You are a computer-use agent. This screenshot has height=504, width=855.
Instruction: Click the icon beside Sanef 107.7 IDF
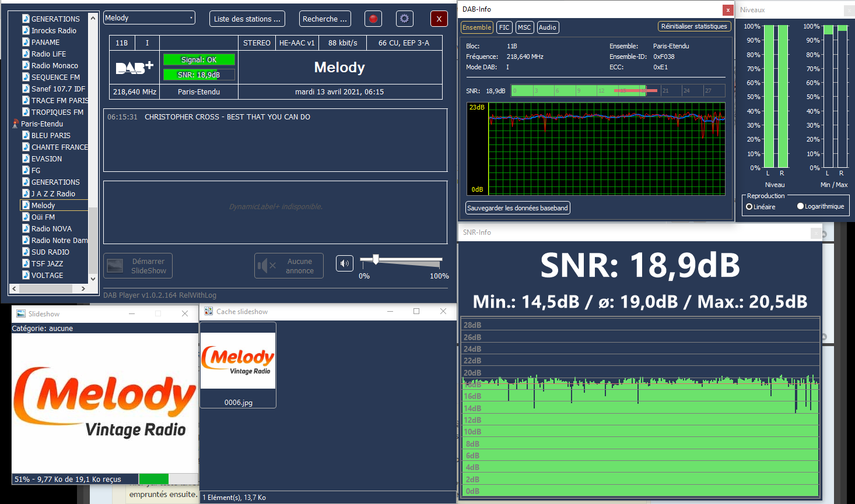point(26,89)
